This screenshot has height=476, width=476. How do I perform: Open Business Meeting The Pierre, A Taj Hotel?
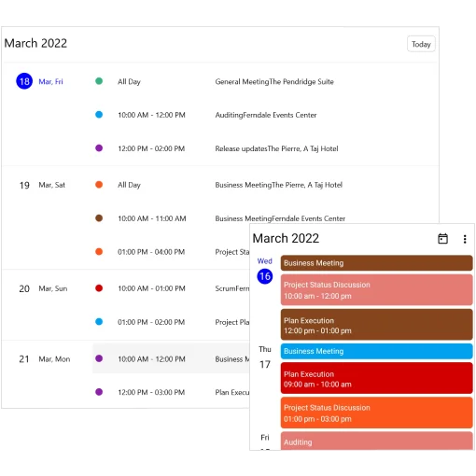pos(278,185)
